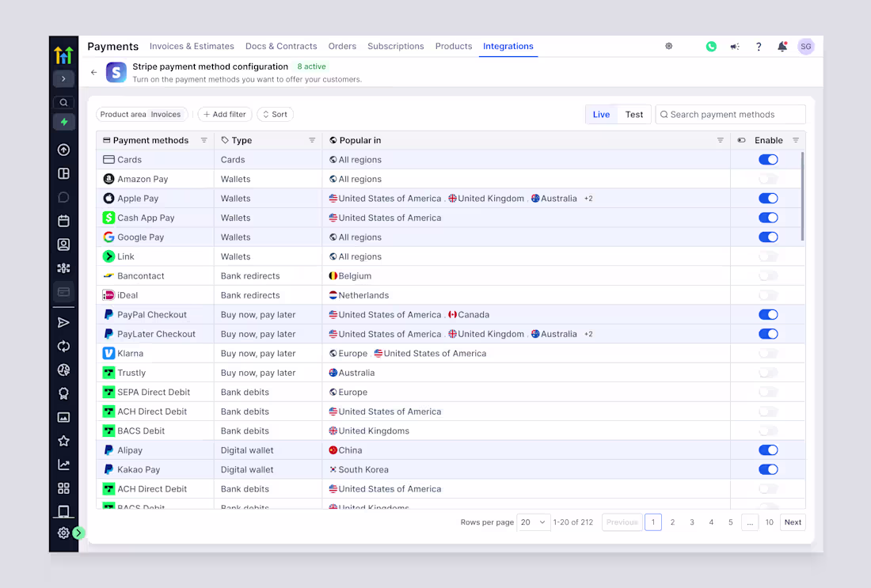Screen dimensions: 871x588
Task: Open the Invoices & Estimates tab
Action: click(192, 46)
